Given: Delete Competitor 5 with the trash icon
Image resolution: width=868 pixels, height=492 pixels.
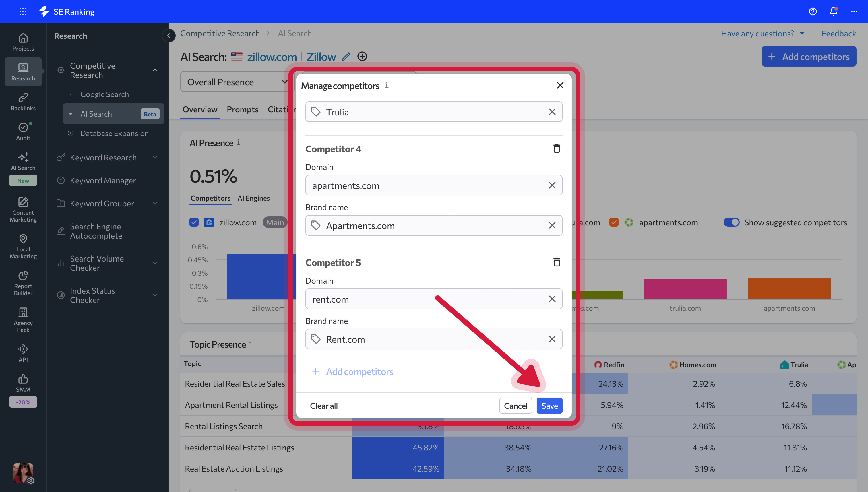Looking at the screenshot, I should click(x=557, y=262).
